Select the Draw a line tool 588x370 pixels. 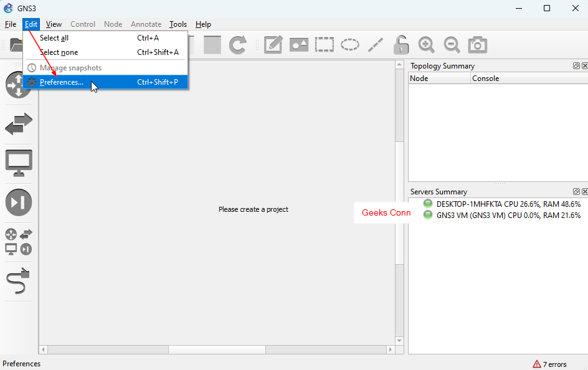[x=375, y=45]
